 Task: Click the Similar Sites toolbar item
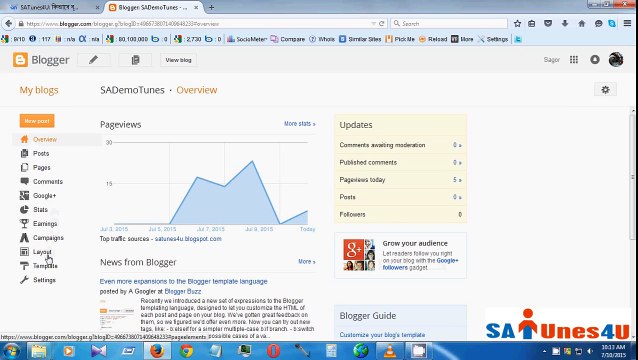(x=360, y=39)
